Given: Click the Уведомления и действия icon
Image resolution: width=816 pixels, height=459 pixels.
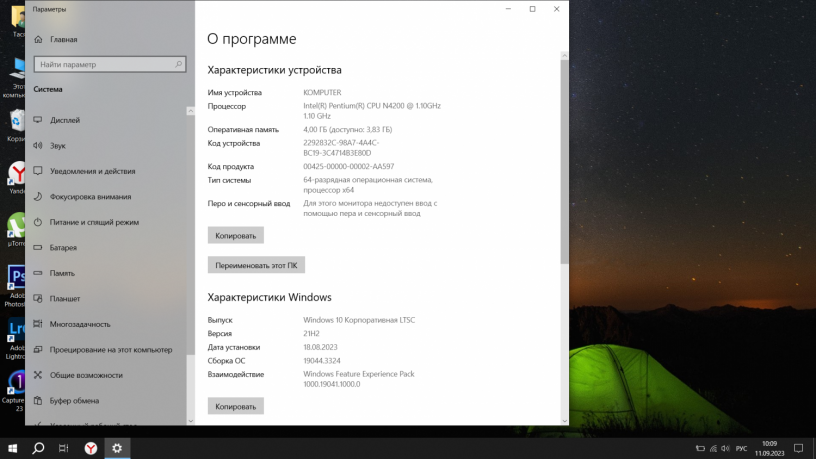Looking at the screenshot, I should (x=38, y=171).
